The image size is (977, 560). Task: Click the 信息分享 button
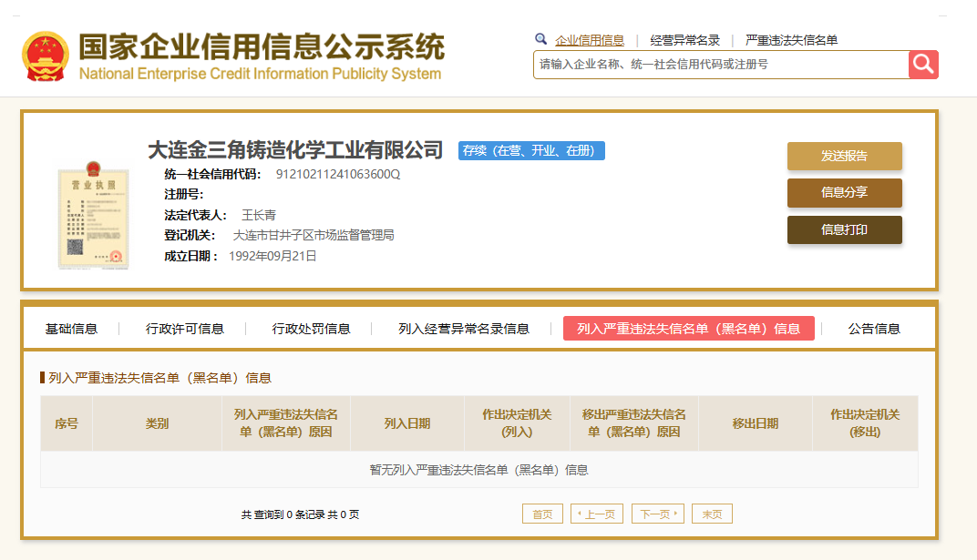coord(844,192)
